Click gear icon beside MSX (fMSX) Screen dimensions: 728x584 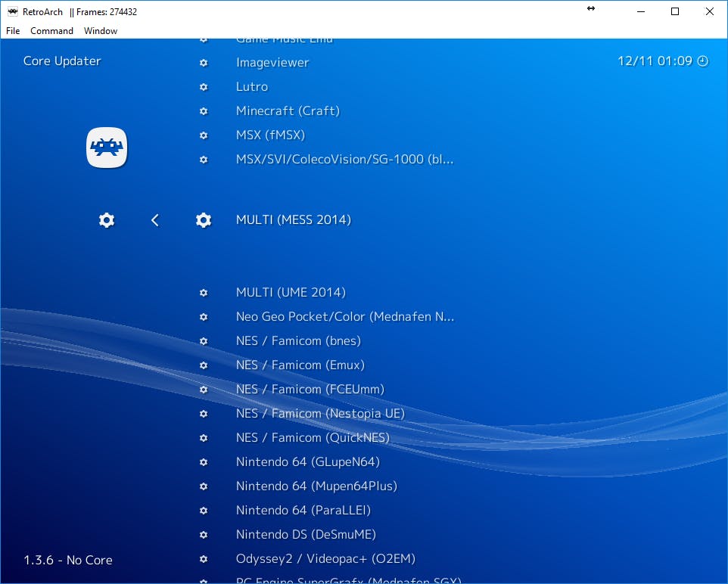pyautogui.click(x=204, y=135)
